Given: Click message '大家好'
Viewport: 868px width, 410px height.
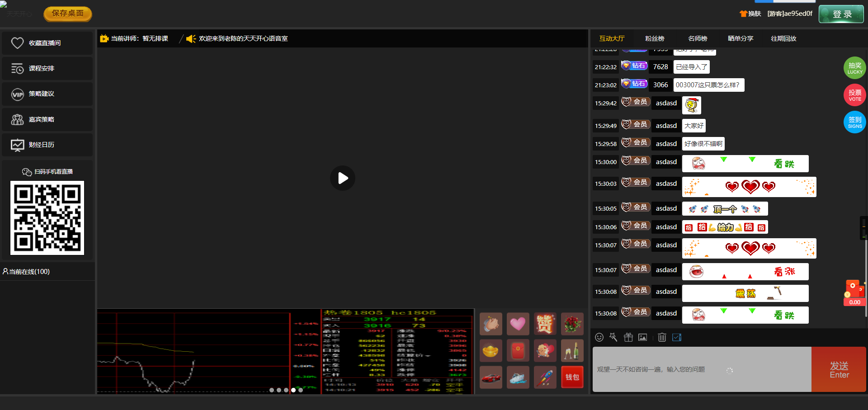Looking at the screenshot, I should (x=693, y=126).
